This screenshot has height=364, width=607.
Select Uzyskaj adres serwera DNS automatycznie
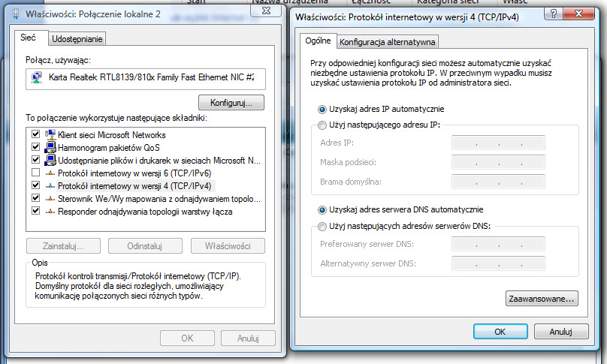pyautogui.click(x=322, y=210)
